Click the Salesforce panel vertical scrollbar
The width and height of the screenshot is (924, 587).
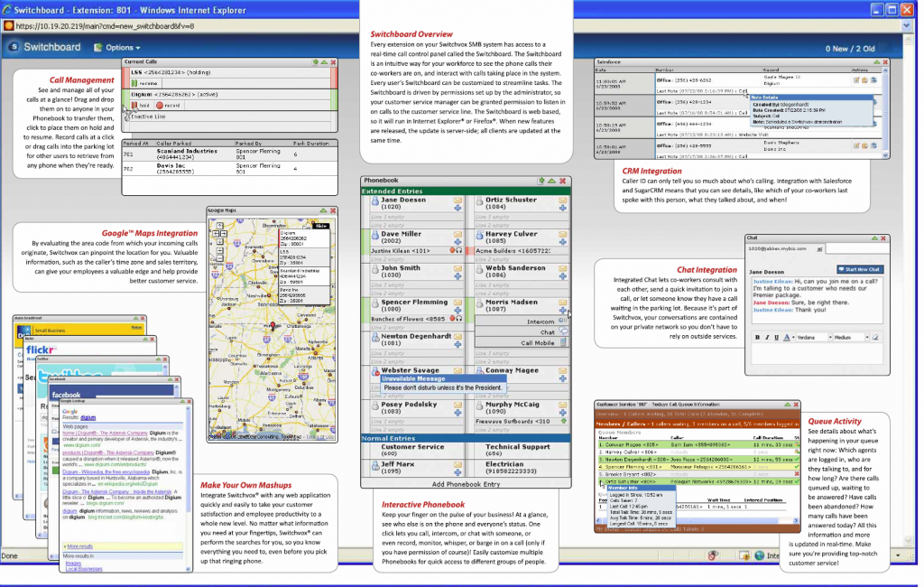[x=885, y=112]
